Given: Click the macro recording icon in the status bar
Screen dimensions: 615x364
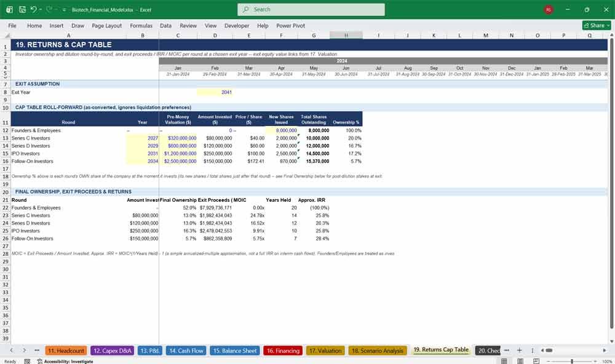Looking at the screenshot, I should pyautogui.click(x=27, y=362).
